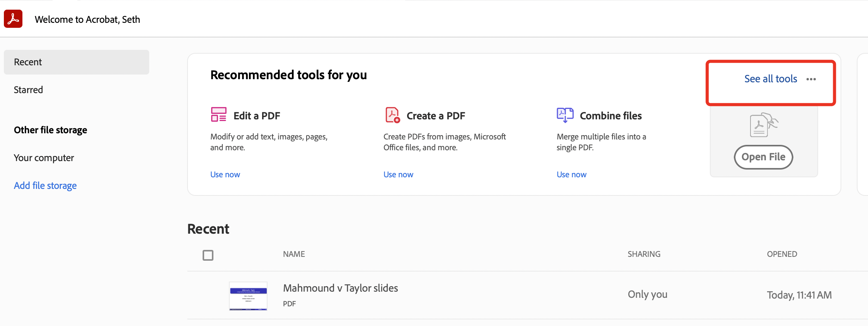
Task: Click the Create a PDF title
Action: [436, 116]
